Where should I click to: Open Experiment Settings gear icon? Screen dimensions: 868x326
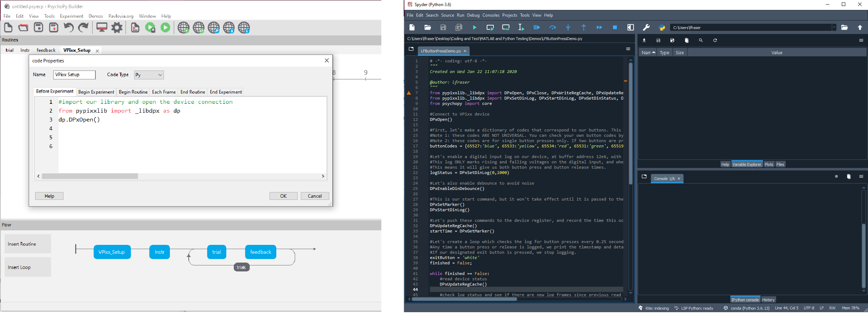[x=117, y=27]
